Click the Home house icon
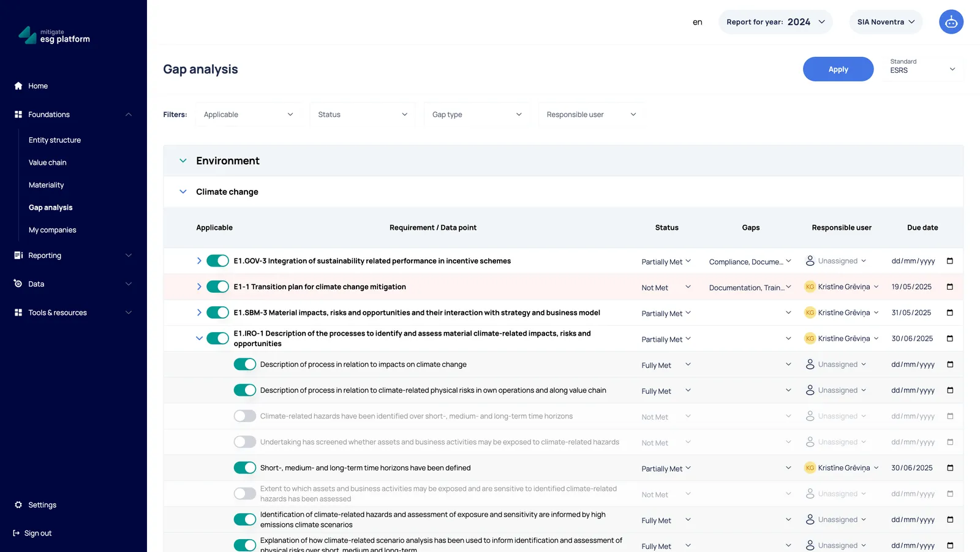Image resolution: width=980 pixels, height=552 pixels. [x=18, y=86]
